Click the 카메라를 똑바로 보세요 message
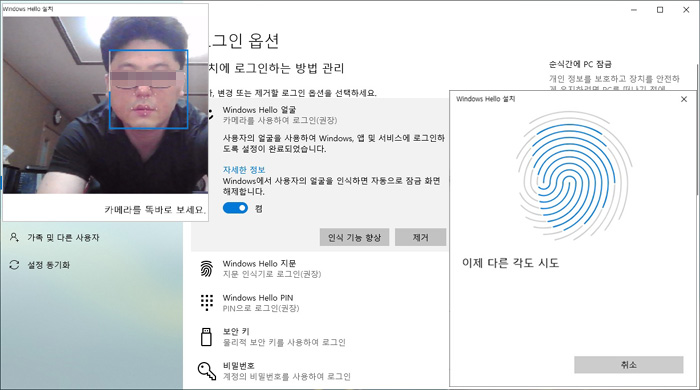 (x=155, y=210)
